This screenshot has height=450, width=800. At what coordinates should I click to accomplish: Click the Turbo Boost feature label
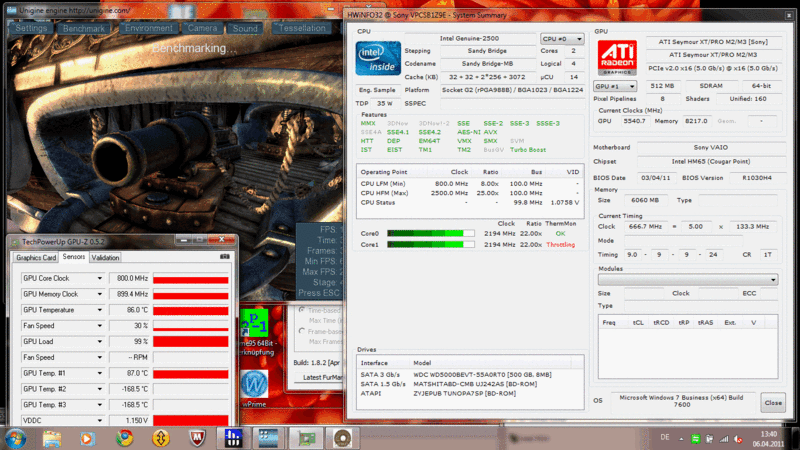(x=528, y=150)
